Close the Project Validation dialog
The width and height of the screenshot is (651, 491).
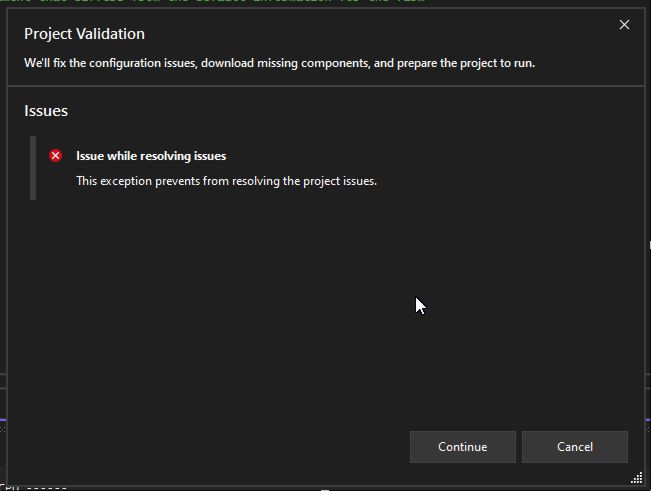[x=624, y=25]
